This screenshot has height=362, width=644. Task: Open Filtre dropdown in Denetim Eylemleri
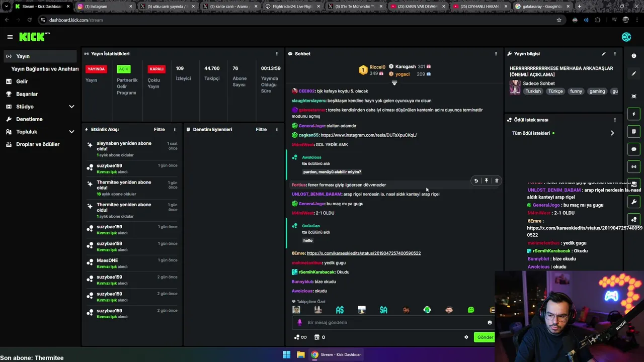point(261,130)
